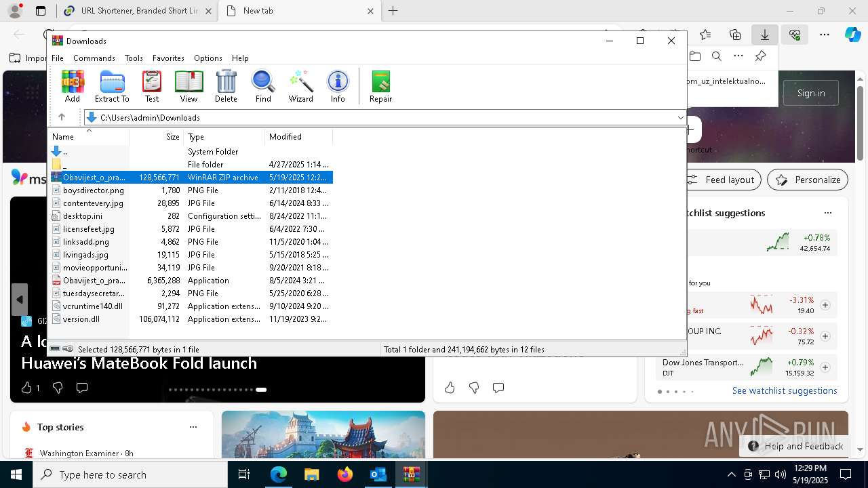The height and width of the screenshot is (488, 868).
Task: Open See watchlist suggestions link
Action: pyautogui.click(x=785, y=390)
